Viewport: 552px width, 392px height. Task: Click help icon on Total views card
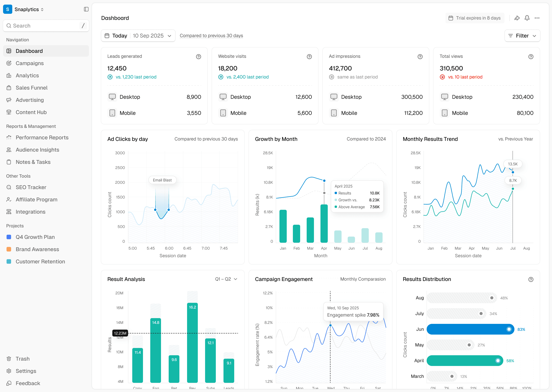531,56
